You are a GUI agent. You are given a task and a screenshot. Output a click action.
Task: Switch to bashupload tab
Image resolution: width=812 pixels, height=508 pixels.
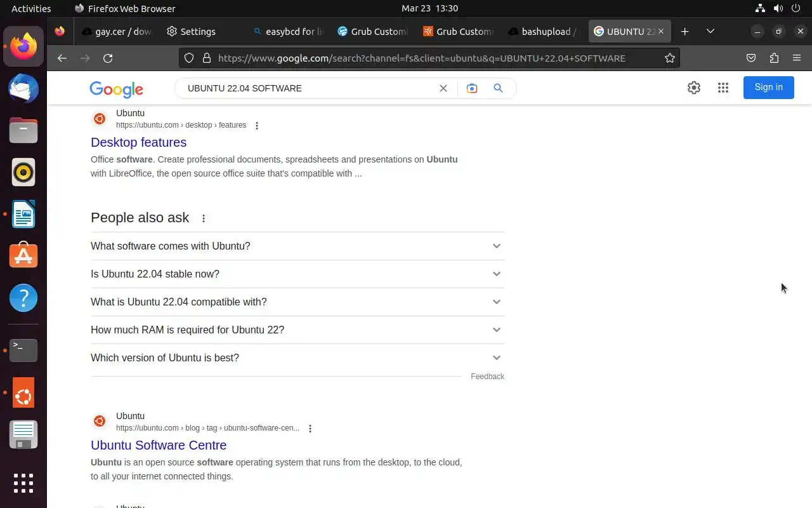pos(542,31)
